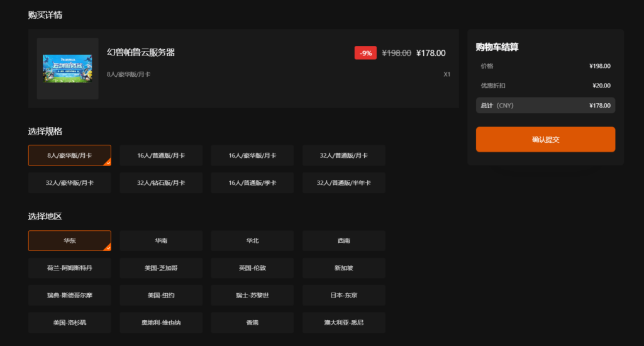The image size is (644, 346).
Task: Select the 华东 region
Action: 70,241
